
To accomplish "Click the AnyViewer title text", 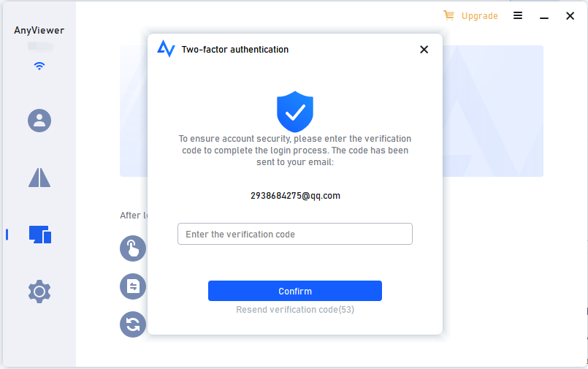I will [39, 30].
